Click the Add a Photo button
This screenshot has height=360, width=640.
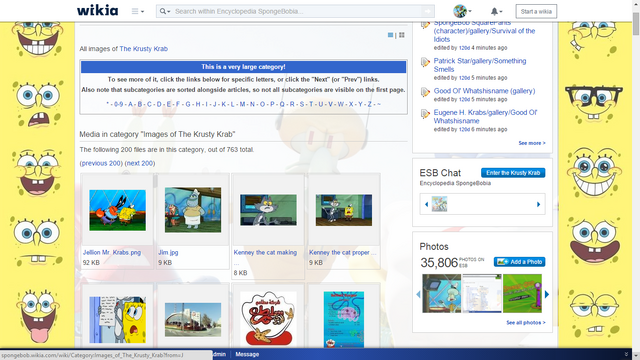[x=520, y=262]
